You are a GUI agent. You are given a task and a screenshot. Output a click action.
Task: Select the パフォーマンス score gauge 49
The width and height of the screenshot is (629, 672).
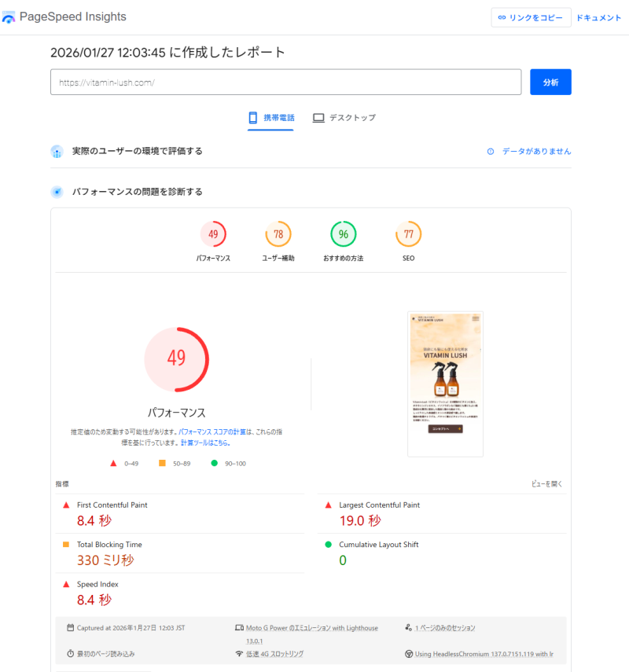tap(213, 234)
